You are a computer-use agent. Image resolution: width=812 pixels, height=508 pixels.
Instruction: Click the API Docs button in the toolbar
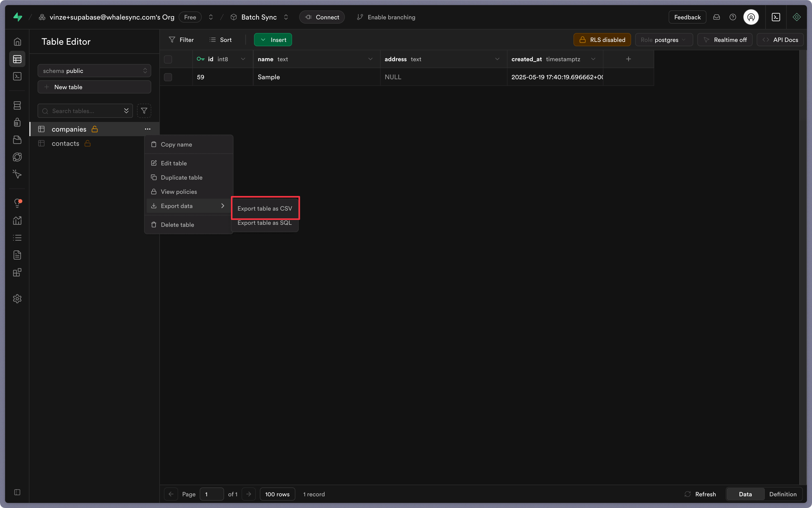(x=780, y=40)
